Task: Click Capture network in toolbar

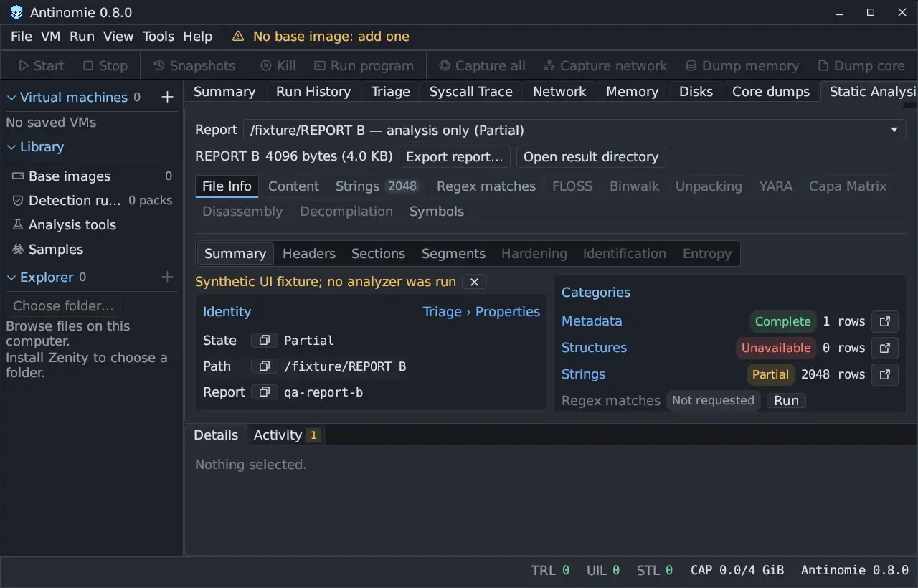Action: 605,66
